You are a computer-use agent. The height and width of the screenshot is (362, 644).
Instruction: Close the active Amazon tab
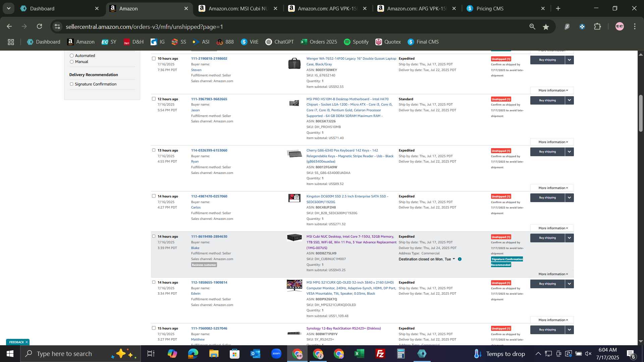[x=186, y=9]
